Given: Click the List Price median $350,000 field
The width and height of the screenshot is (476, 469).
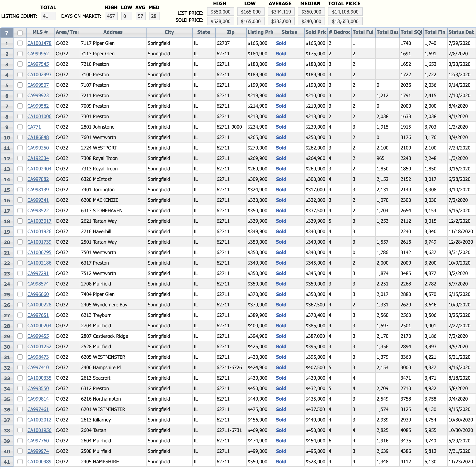Looking at the screenshot, I should pos(311,12).
